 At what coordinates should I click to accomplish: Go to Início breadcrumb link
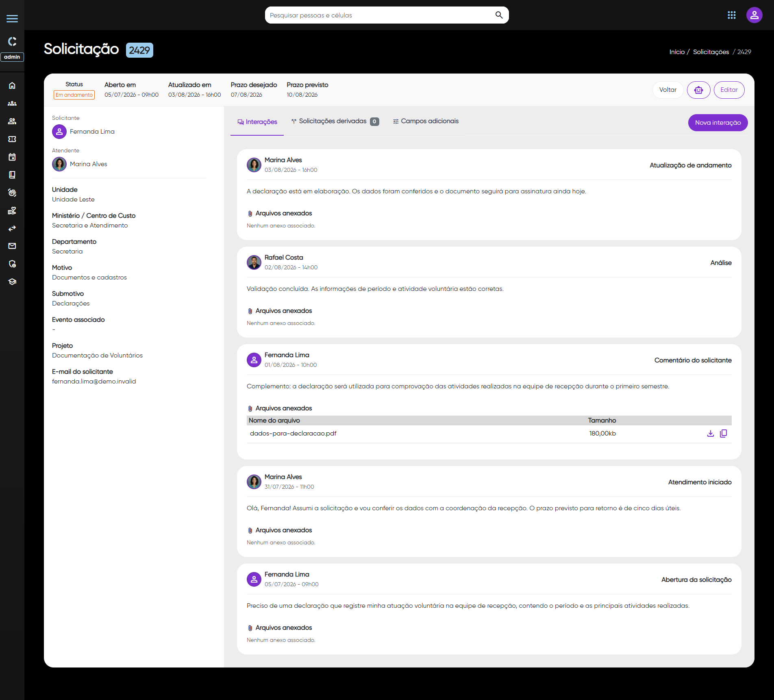click(x=677, y=52)
